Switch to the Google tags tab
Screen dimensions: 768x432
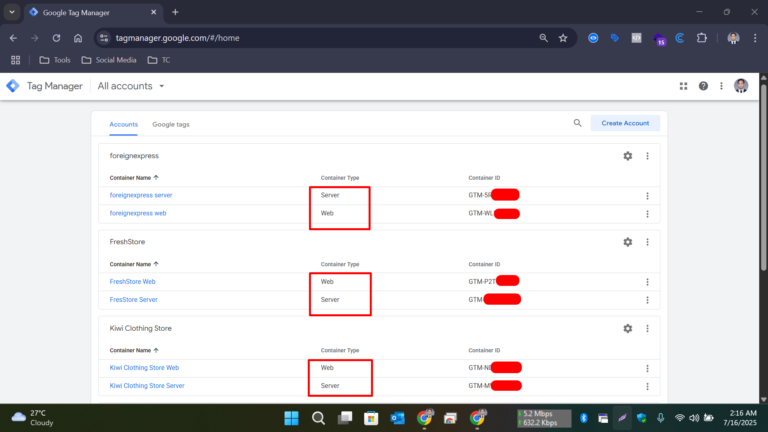click(170, 124)
